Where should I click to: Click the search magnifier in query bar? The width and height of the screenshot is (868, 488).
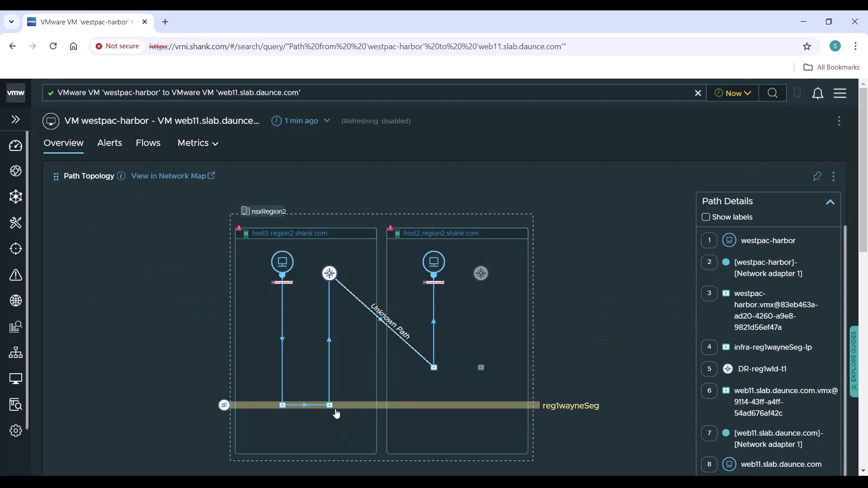[773, 93]
